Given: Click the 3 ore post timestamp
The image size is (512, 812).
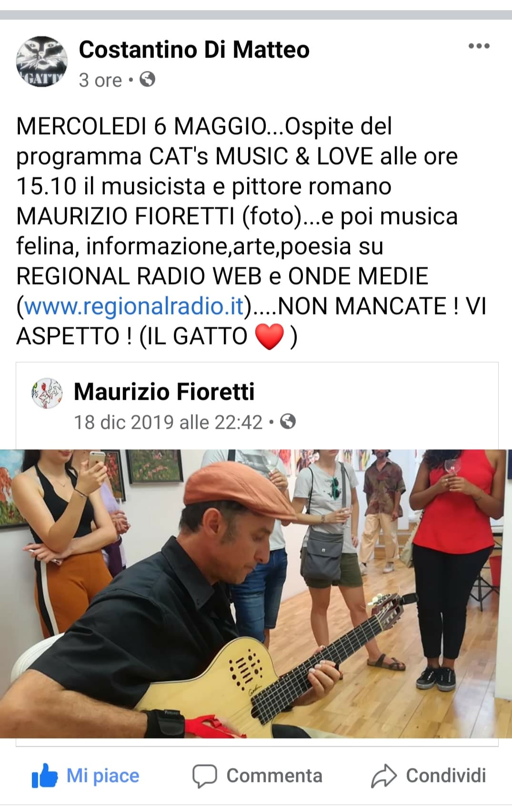Looking at the screenshot, I should coord(100,80).
